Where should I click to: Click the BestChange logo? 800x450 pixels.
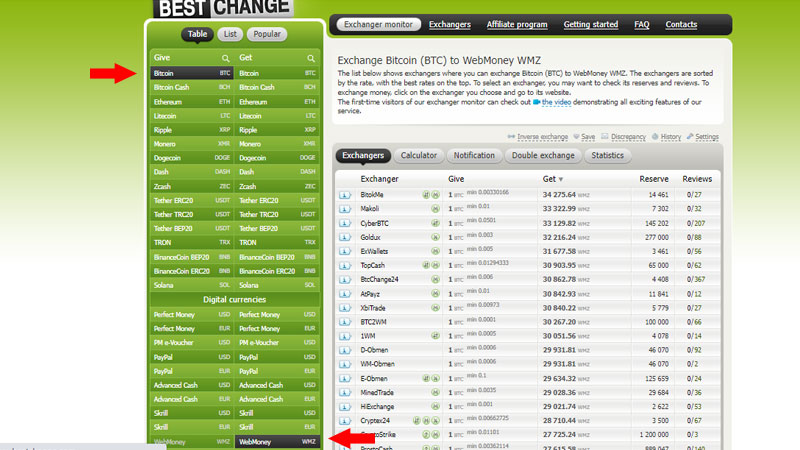[x=222, y=9]
